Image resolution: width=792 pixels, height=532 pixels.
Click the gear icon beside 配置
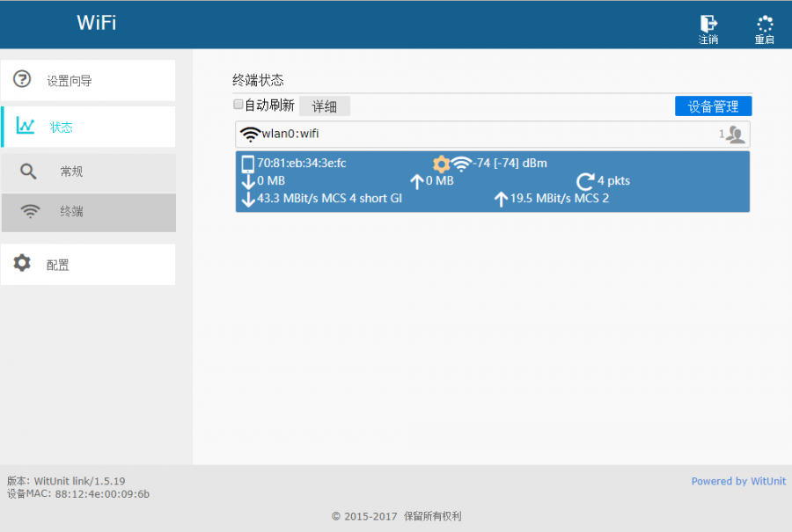click(x=22, y=263)
